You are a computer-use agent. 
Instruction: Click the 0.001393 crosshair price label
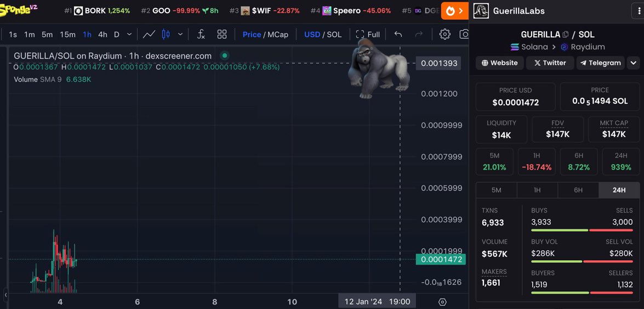pos(438,63)
